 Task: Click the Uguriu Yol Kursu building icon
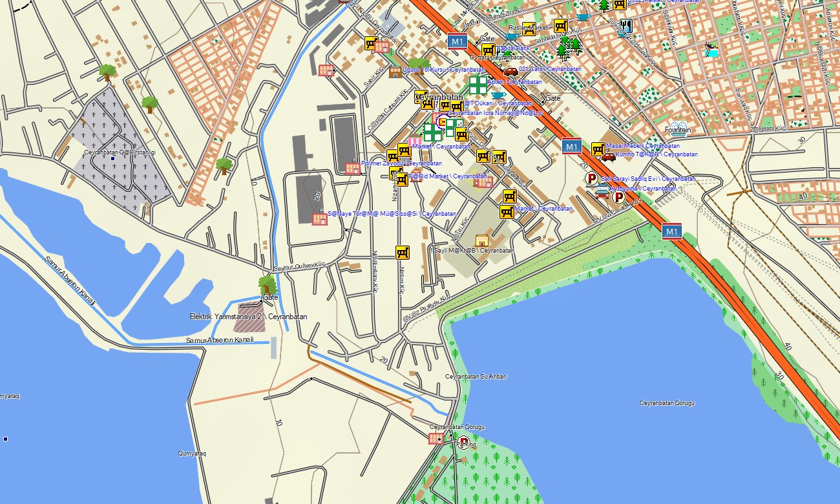click(x=395, y=72)
